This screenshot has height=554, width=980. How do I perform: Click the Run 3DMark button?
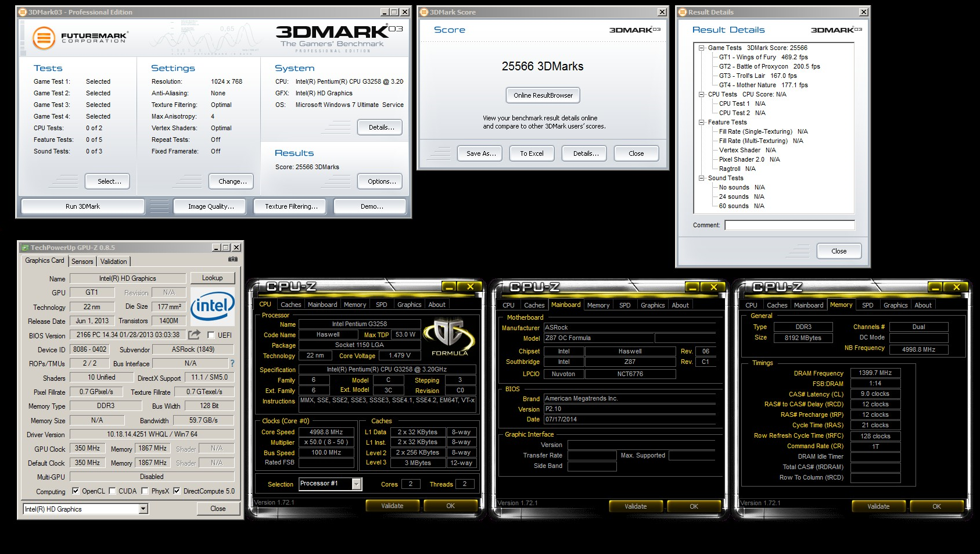[82, 206]
